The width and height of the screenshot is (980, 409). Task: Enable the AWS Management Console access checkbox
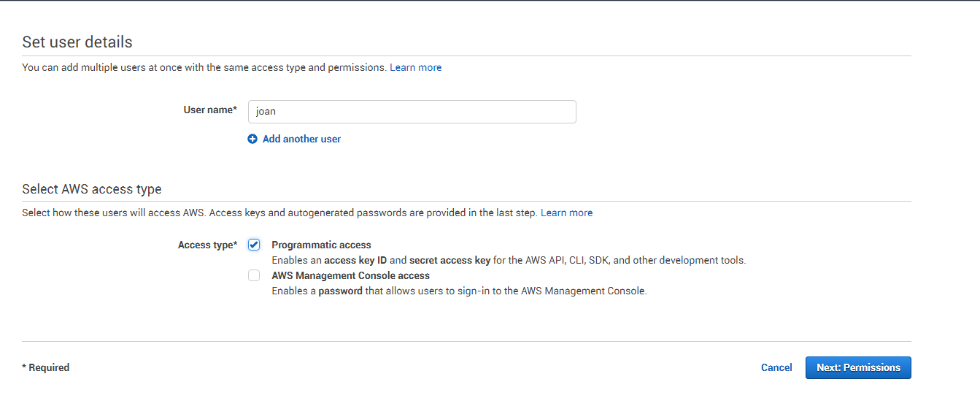pyautogui.click(x=254, y=275)
